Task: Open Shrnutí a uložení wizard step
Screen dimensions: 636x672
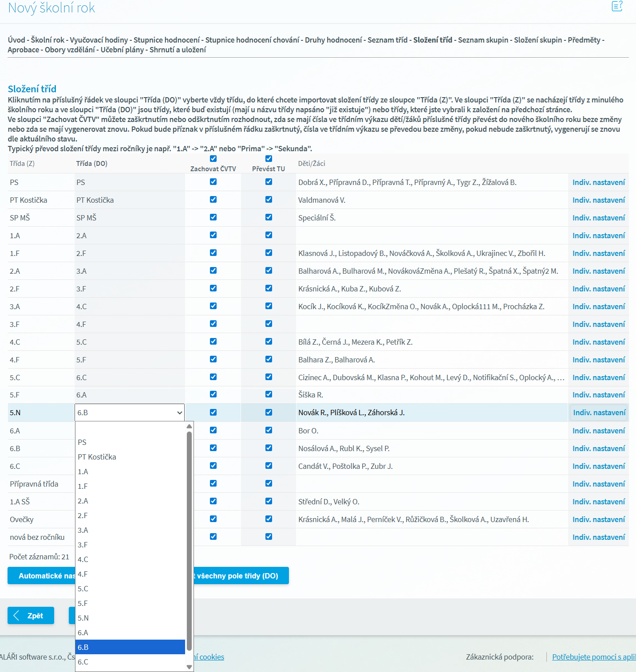Action: [x=178, y=50]
